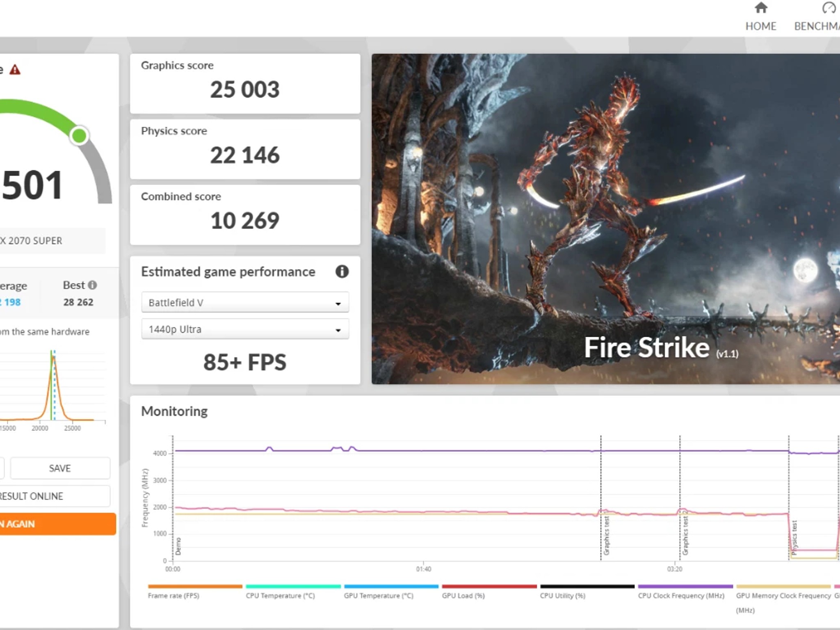Screen dimensions: 840x630
Task: Toggle the GPU Temperature legend entry
Action: [x=391, y=592]
